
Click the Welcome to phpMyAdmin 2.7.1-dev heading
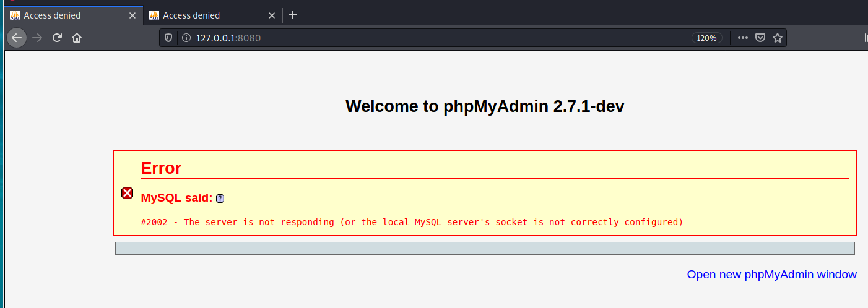(485, 106)
